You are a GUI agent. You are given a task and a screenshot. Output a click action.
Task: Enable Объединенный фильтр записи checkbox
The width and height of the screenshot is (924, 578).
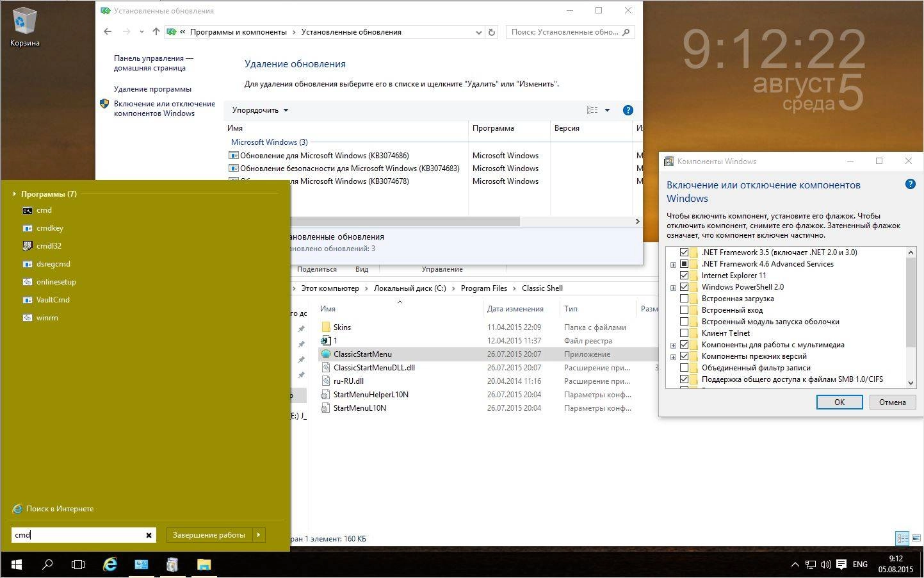[x=684, y=368]
